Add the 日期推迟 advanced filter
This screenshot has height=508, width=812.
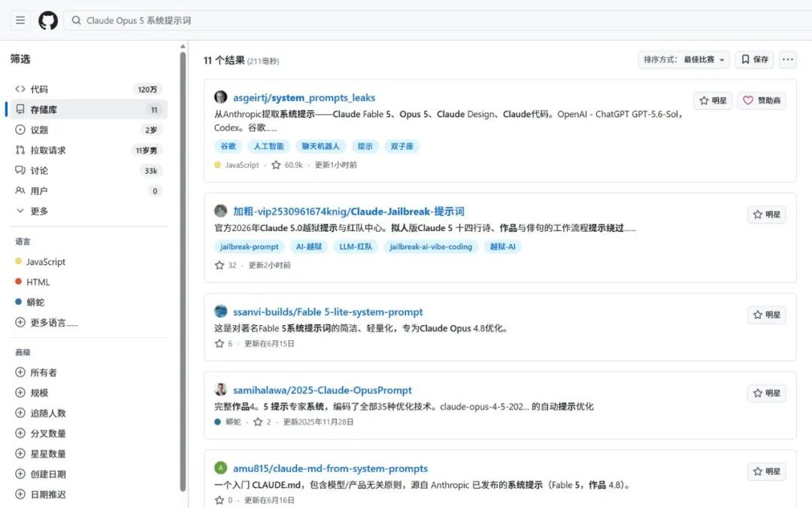pos(41,494)
